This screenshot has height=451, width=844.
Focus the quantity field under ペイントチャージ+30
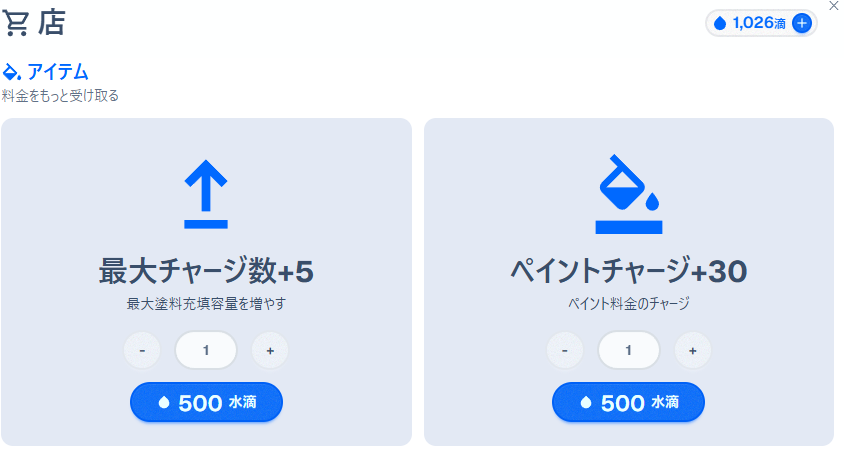click(629, 350)
